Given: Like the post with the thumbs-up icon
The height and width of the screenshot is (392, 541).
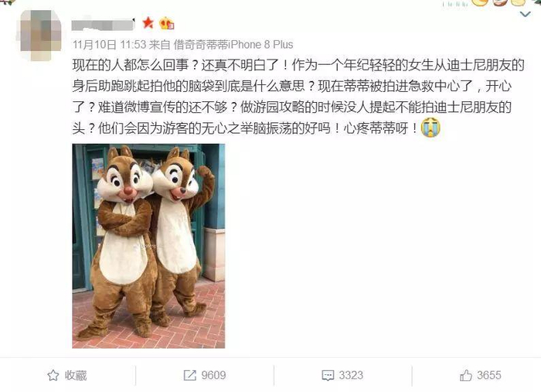Looking at the screenshot, I should pos(466,375).
